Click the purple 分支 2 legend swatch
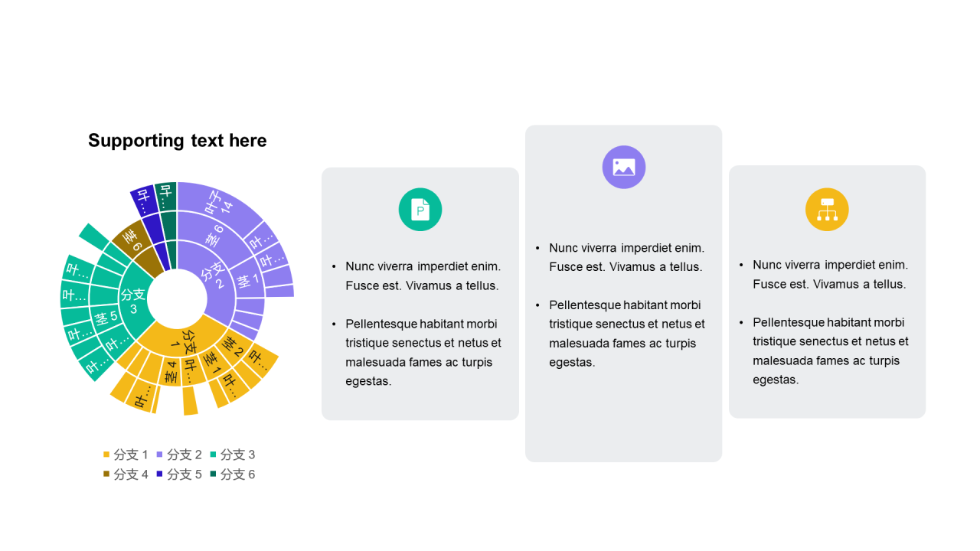Image resolution: width=980 pixels, height=551 pixels. point(160,455)
